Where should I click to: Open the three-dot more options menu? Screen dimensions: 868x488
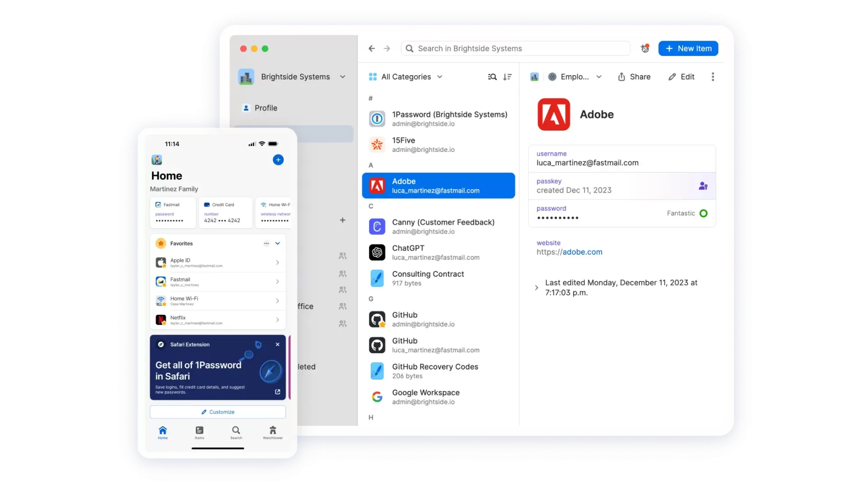point(713,77)
